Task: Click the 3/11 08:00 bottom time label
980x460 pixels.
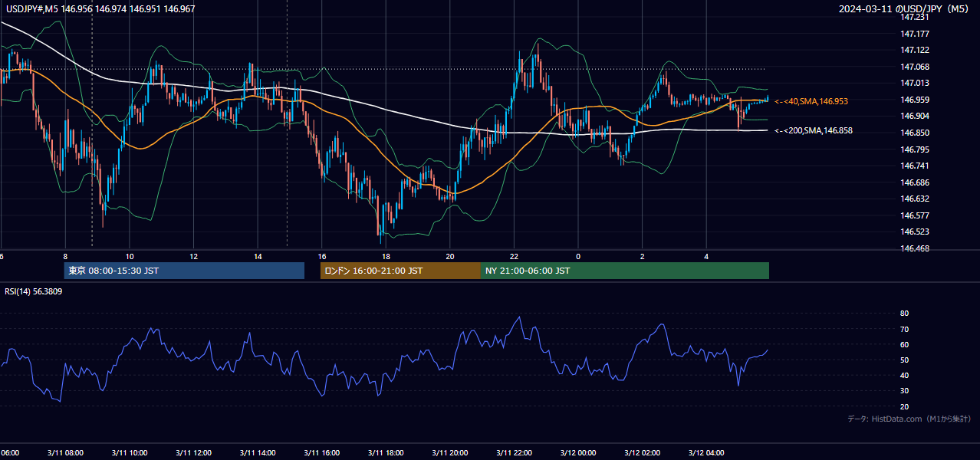Action: click(x=65, y=453)
